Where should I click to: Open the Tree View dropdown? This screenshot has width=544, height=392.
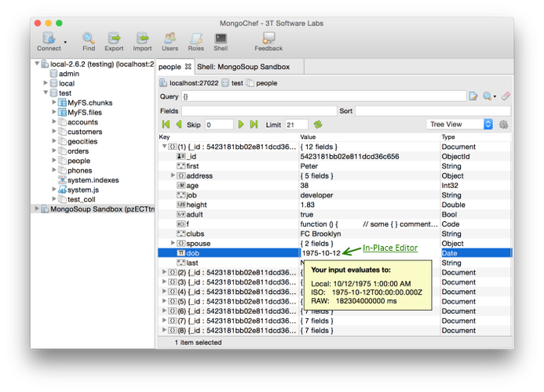(x=459, y=124)
